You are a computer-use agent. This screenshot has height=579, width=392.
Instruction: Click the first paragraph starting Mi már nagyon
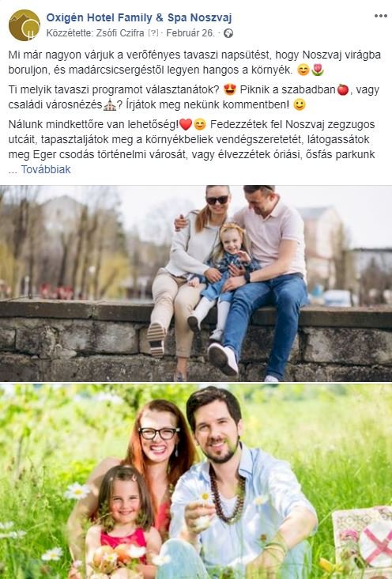[x=194, y=62]
